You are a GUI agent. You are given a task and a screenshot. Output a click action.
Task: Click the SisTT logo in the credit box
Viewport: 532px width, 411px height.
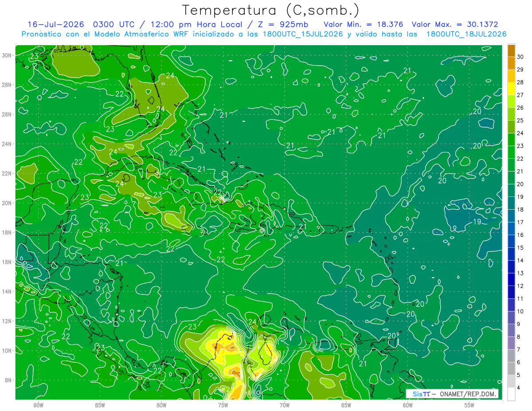click(421, 393)
